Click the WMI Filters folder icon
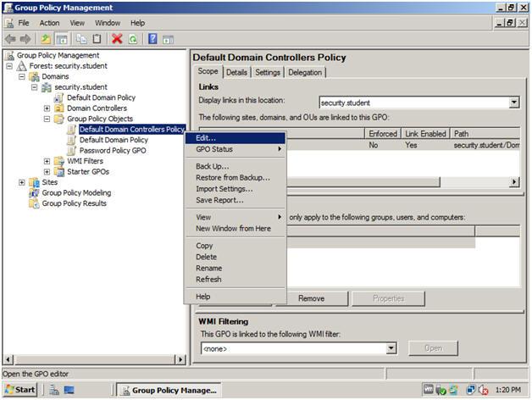This screenshot has height=400, width=532. [x=59, y=161]
